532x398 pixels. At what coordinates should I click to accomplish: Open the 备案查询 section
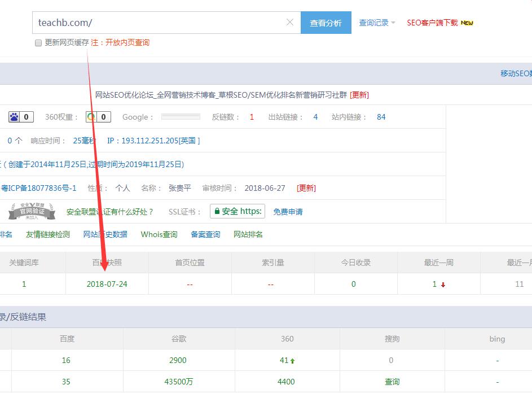[204, 234]
